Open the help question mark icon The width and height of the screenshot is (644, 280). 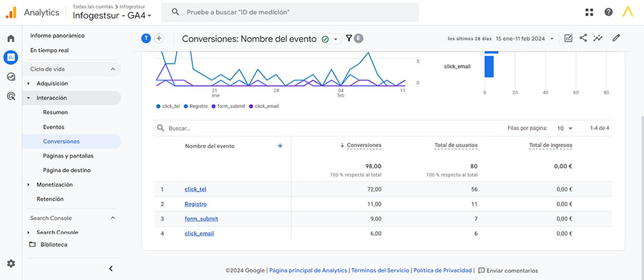tap(608, 12)
